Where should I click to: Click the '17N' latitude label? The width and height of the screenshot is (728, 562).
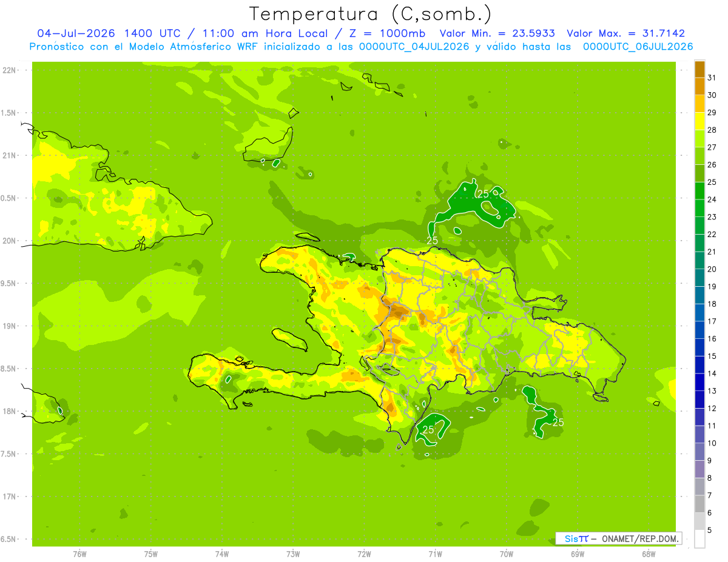[10, 497]
